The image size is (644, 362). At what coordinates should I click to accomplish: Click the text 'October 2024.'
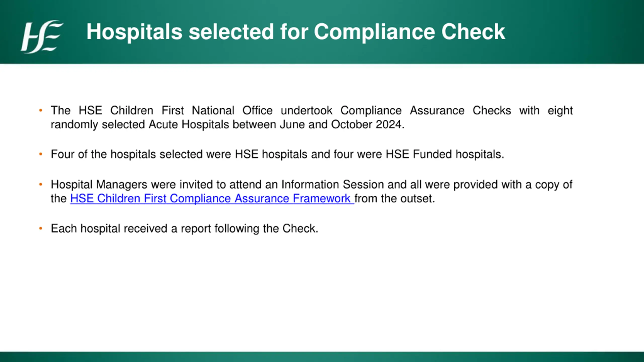(x=368, y=124)
